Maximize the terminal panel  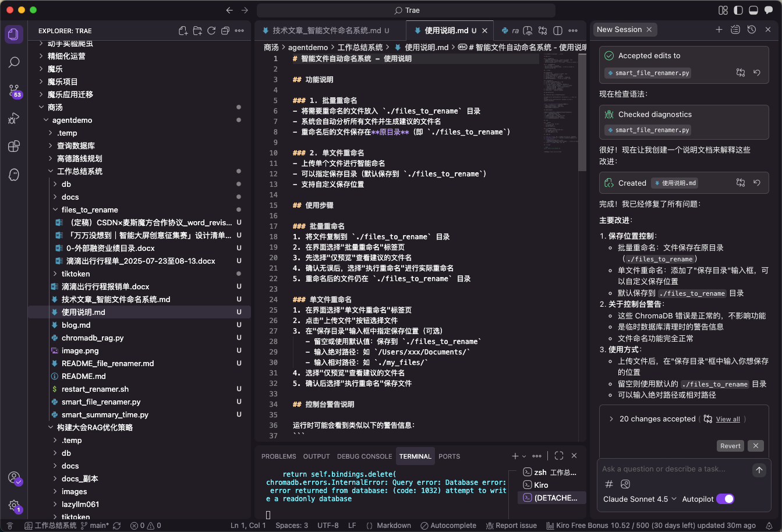coord(559,456)
